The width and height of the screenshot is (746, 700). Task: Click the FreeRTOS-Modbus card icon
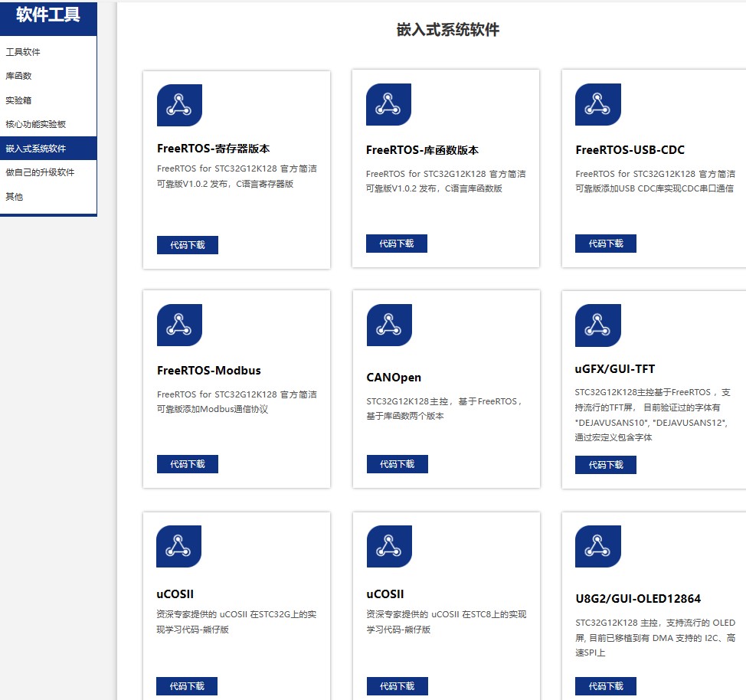tap(179, 325)
